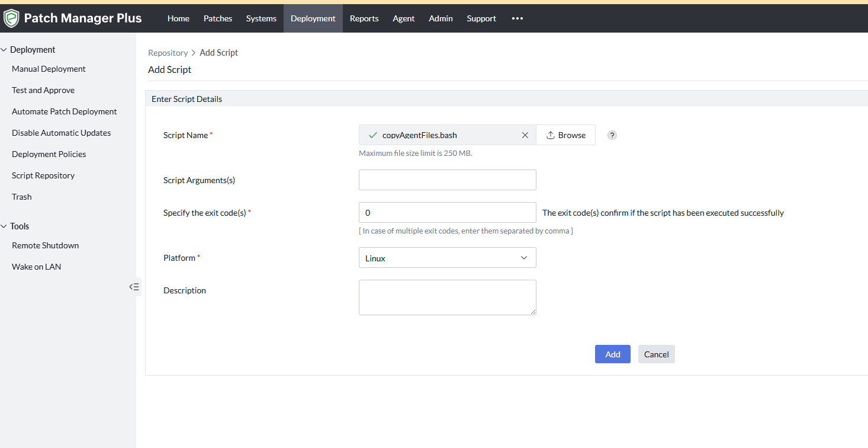This screenshot has height=448, width=868.
Task: Open the Patches tab
Action: [218, 18]
